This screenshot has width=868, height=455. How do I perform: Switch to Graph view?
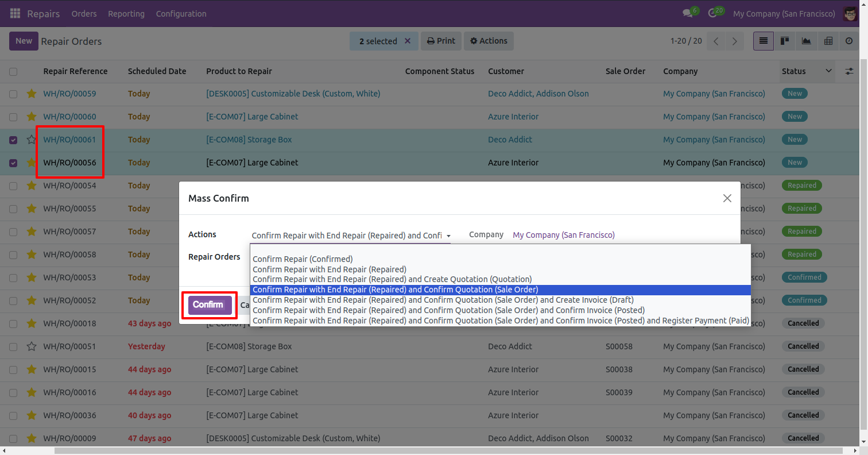click(x=806, y=41)
